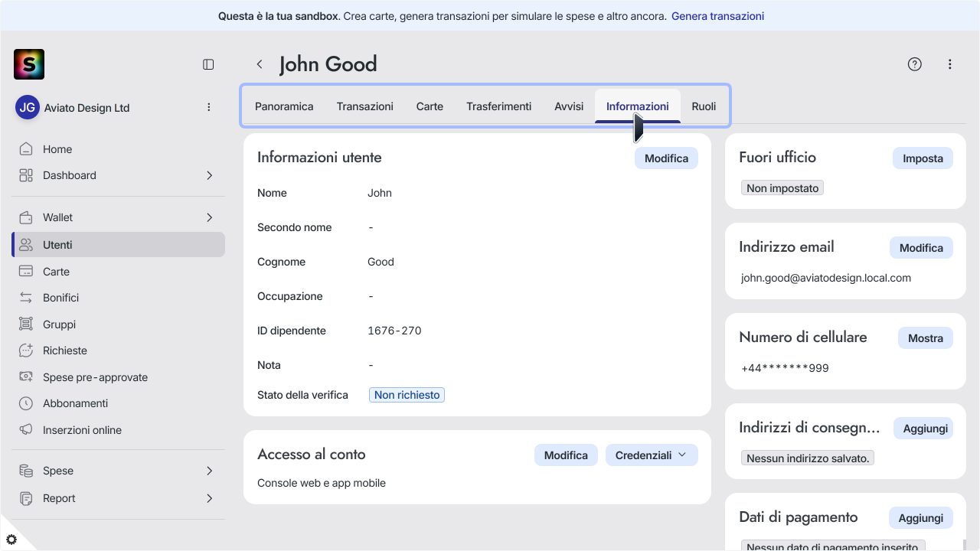Viewport: 980px width, 551px height.
Task: Open Bonifici in the sidebar
Action: (x=119, y=298)
